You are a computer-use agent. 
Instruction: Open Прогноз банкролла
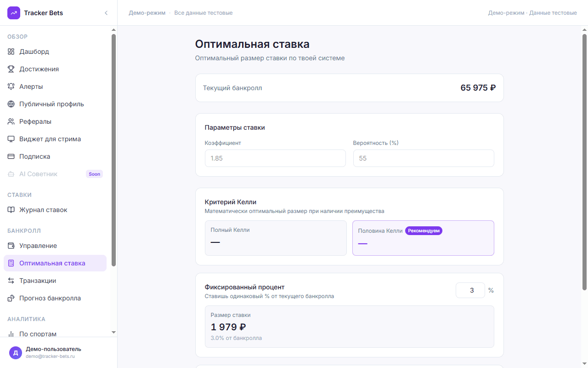(x=55, y=298)
